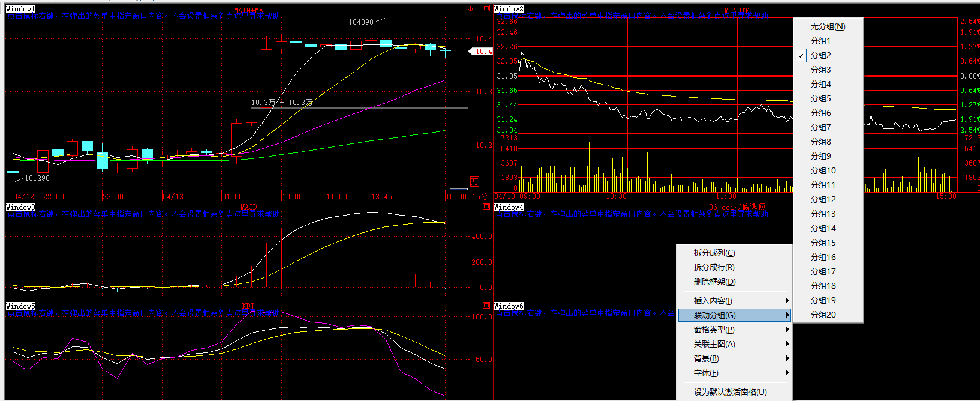Click the 06-cci抄底逃顶 indicator label

[x=737, y=207]
